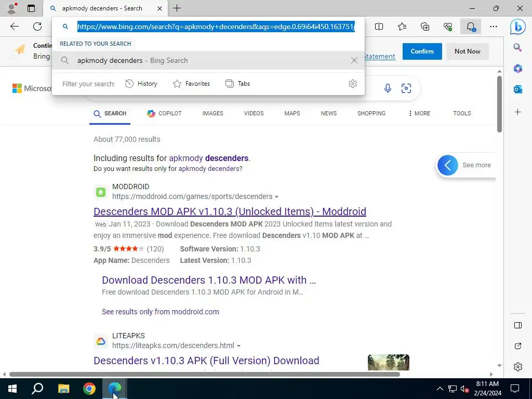Open a new tab with plus button
Screen dimensions: 532x399
coord(177,8)
